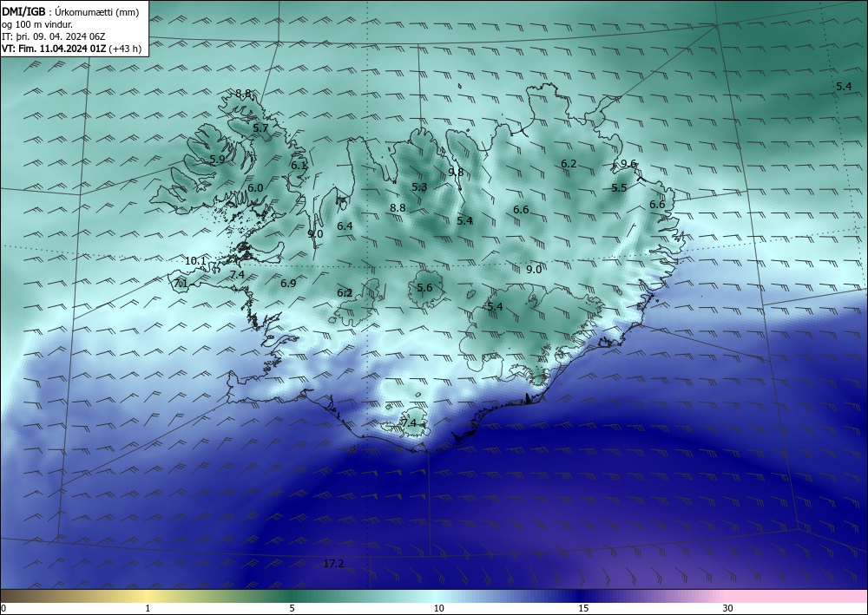Select the 6.4 value label

point(345,226)
